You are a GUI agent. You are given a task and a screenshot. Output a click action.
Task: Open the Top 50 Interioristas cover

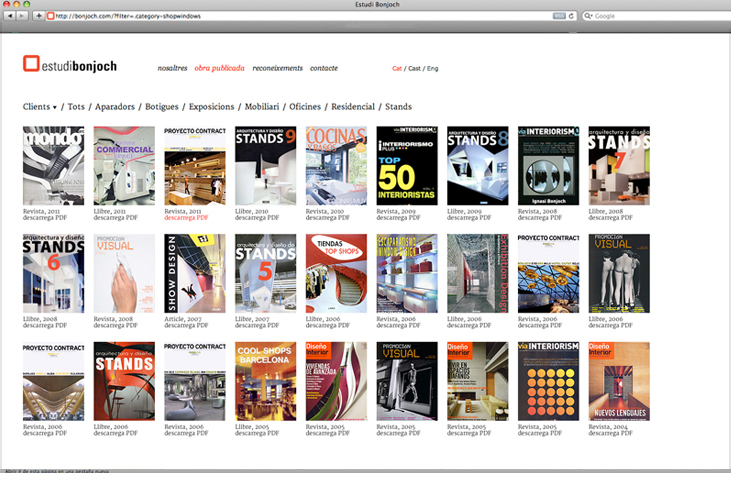(x=407, y=165)
